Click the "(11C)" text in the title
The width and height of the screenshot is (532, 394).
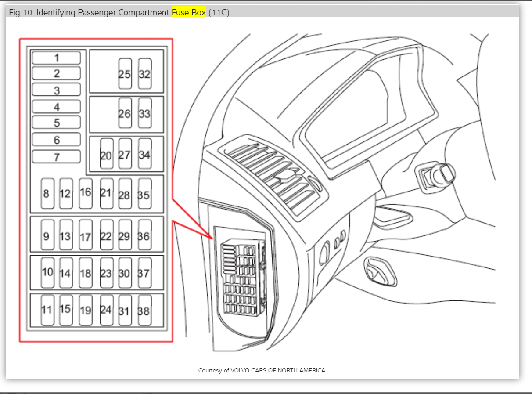(219, 13)
